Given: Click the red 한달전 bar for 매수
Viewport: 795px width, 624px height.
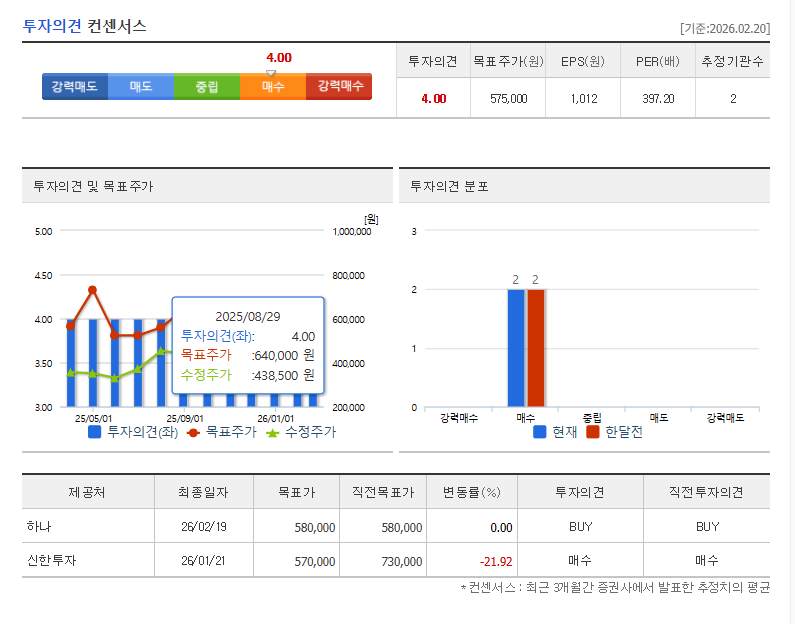Looking at the screenshot, I should coord(536,348).
